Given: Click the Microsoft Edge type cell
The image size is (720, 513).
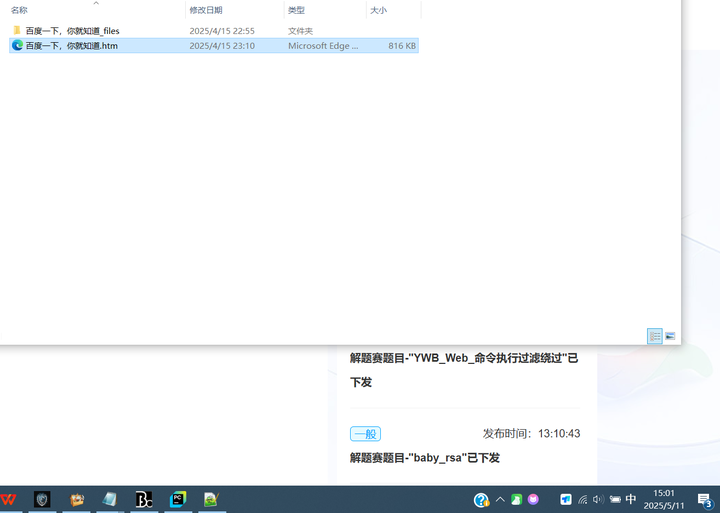Looking at the screenshot, I should tap(323, 45).
